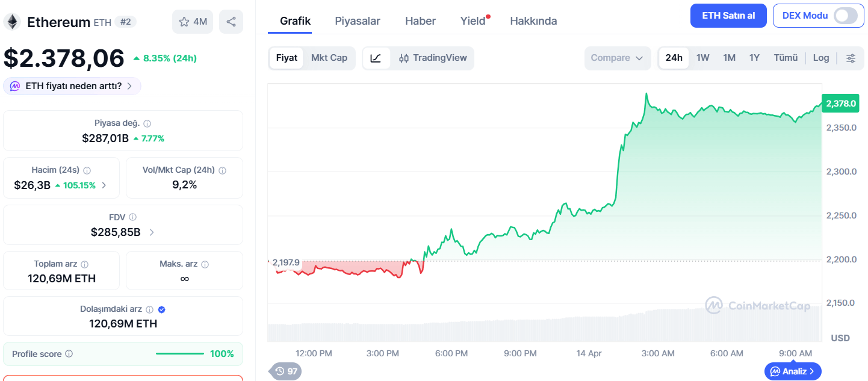Expand FDV details chevron
Viewport: 868px width, 381px height.
point(151,232)
